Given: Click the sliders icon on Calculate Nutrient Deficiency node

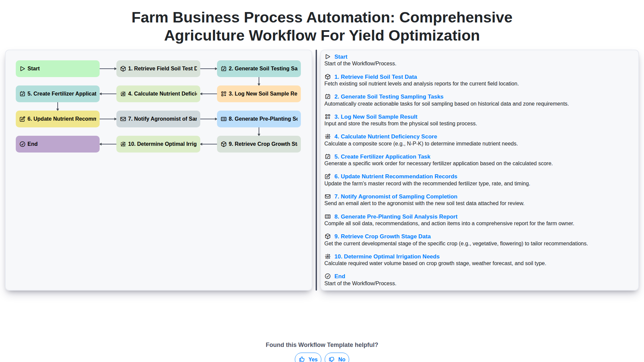Looking at the screenshot, I should point(123,94).
